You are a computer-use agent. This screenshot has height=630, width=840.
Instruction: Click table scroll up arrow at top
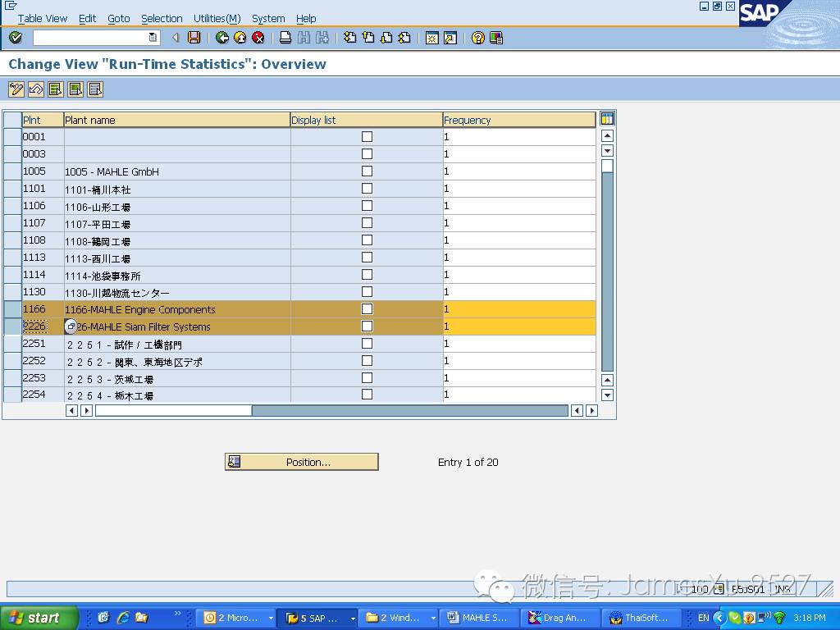pos(607,135)
